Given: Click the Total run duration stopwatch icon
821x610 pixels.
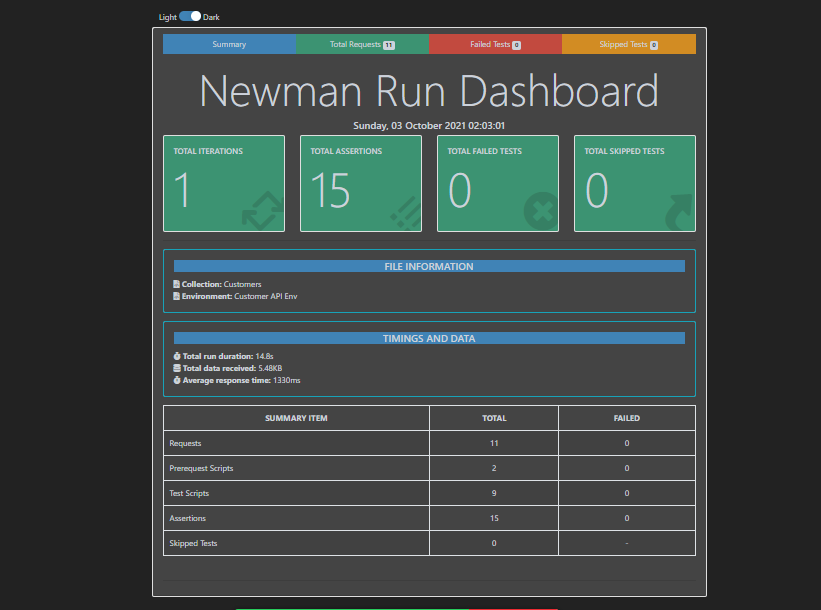Looking at the screenshot, I should (x=177, y=356).
